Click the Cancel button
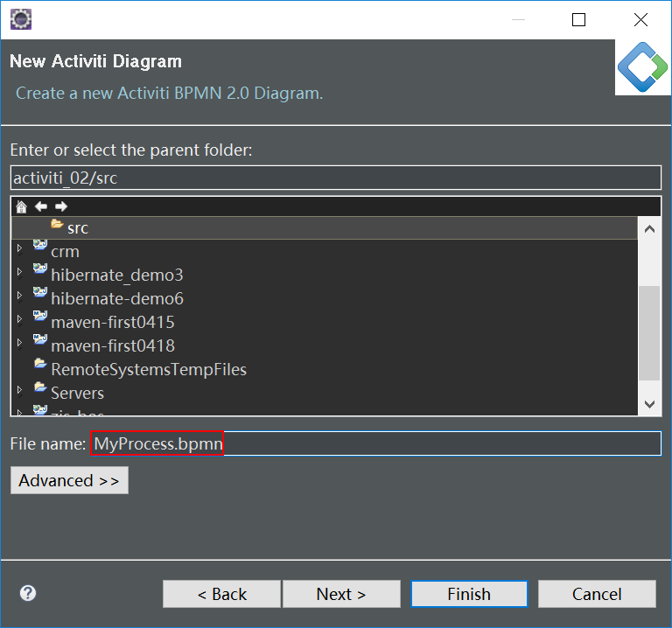This screenshot has height=628, width=672. 597,594
